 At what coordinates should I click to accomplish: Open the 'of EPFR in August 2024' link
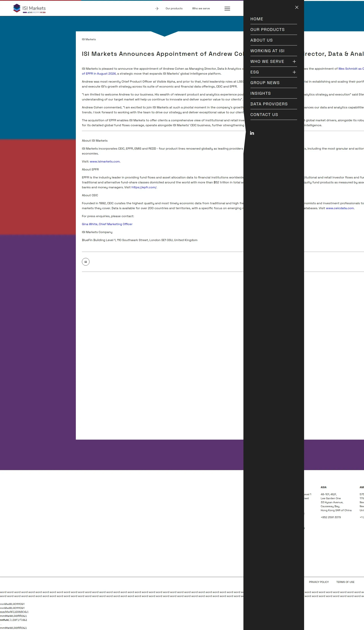pyautogui.click(x=99, y=74)
